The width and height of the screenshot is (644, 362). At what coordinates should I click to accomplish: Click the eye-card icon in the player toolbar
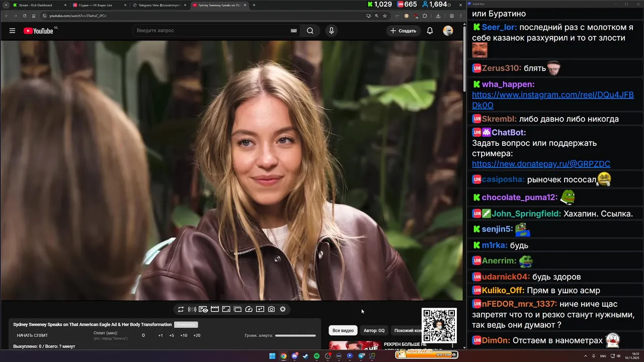point(203,309)
